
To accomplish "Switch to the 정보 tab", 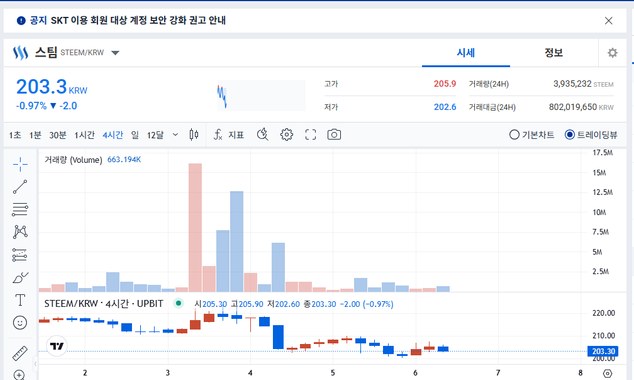I will [x=554, y=53].
